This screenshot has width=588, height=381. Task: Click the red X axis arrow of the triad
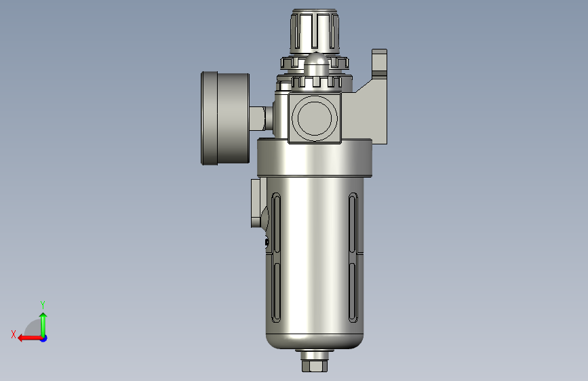pyautogui.click(x=30, y=338)
